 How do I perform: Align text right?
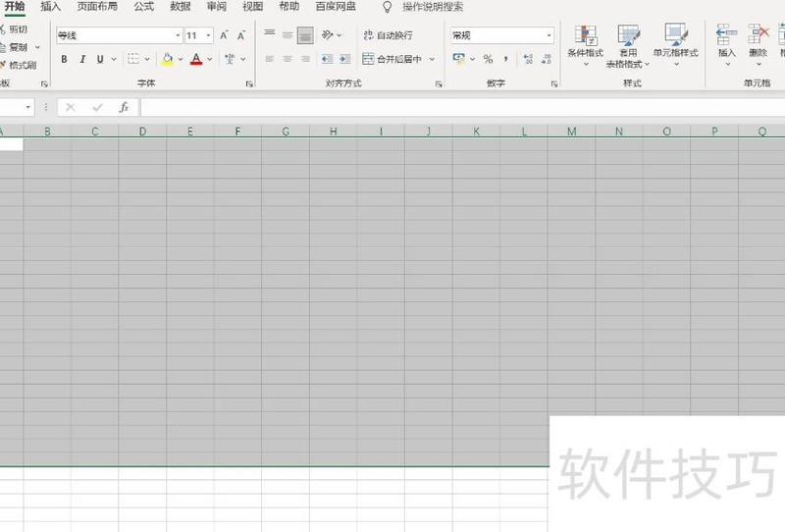tap(305, 59)
